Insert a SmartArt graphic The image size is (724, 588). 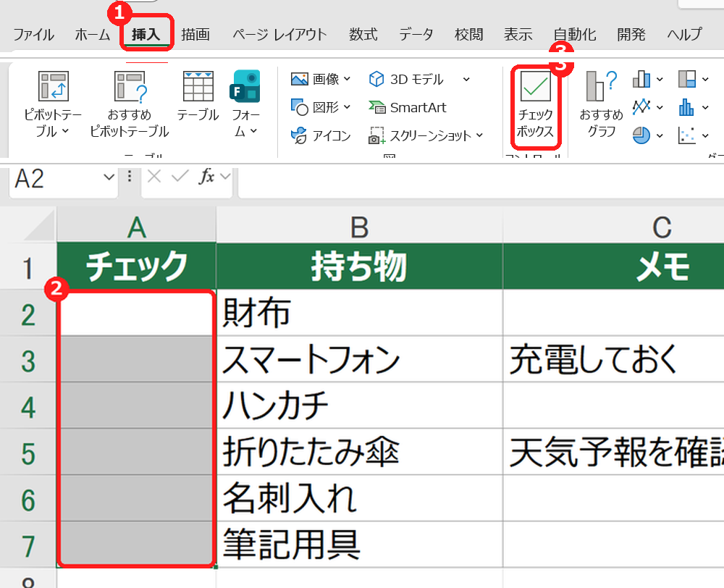(407, 107)
